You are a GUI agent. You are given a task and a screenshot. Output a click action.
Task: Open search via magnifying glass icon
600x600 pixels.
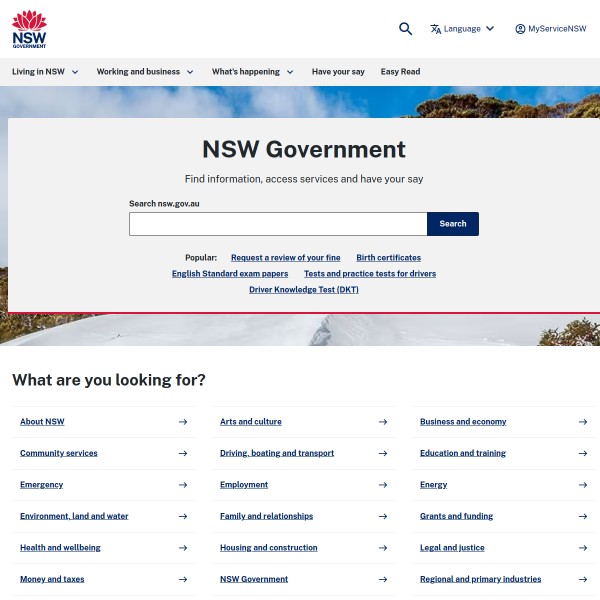coord(405,29)
